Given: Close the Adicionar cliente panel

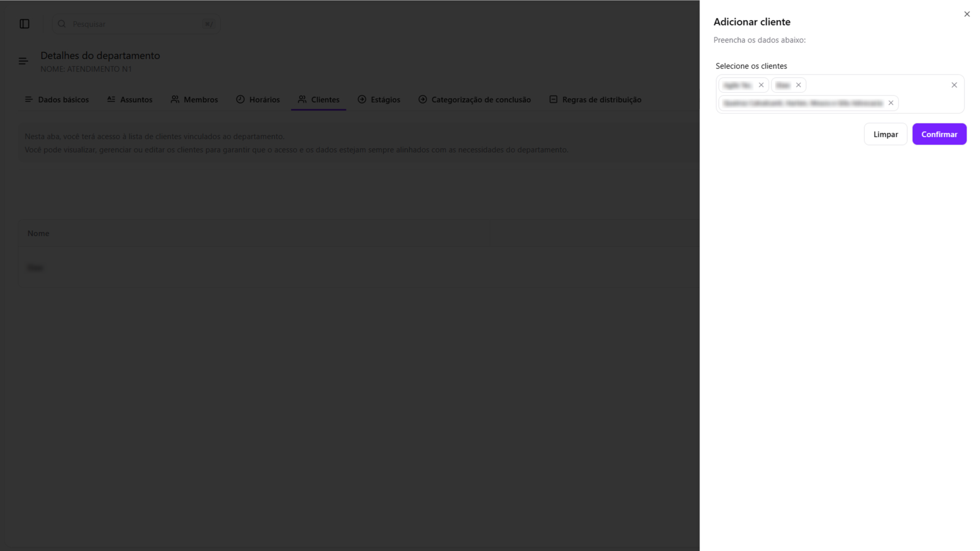Looking at the screenshot, I should [967, 14].
